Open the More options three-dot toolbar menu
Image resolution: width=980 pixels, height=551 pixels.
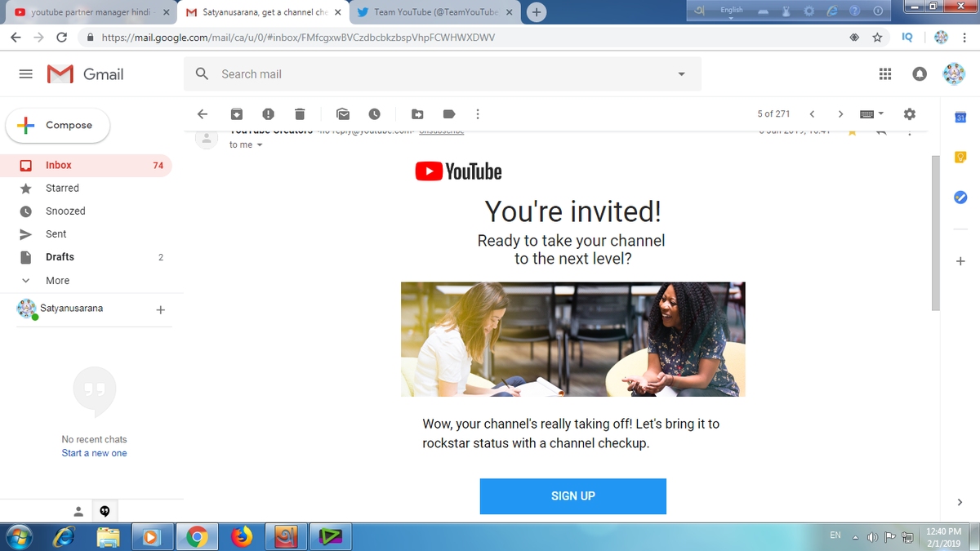point(478,113)
